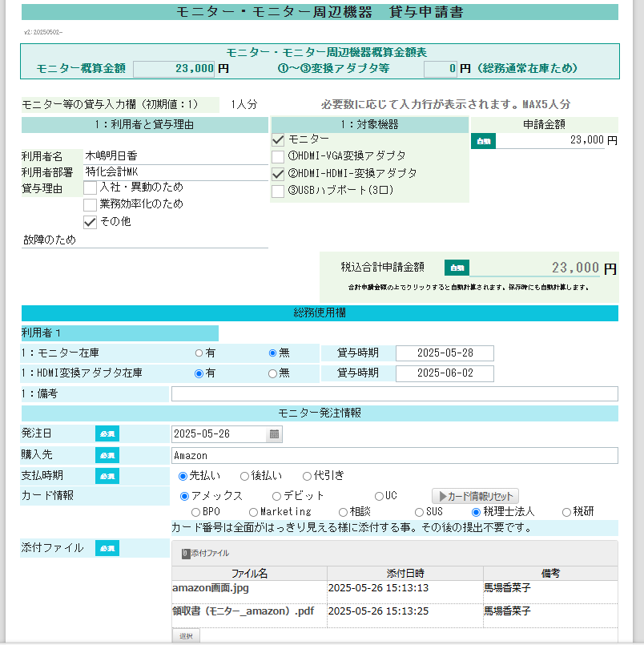Enable the ③USBハブポート(3口) checkbox
The height and width of the screenshot is (645, 644).
(279, 191)
